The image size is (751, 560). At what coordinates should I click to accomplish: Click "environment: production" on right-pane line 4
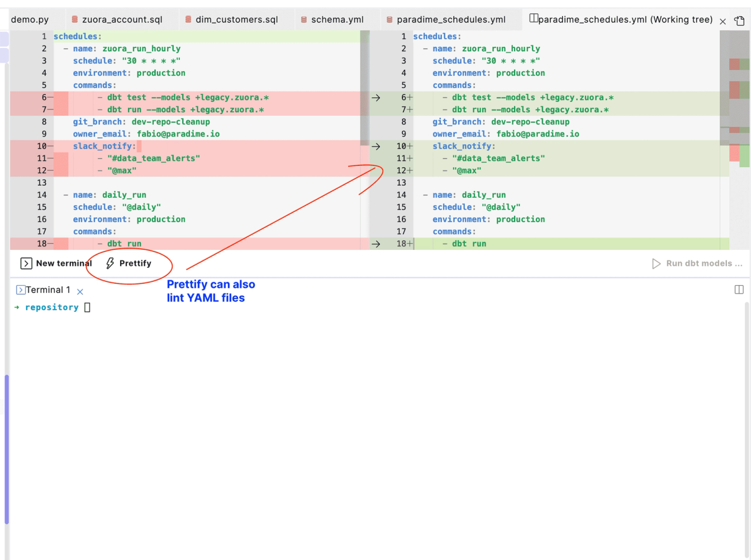click(x=489, y=73)
